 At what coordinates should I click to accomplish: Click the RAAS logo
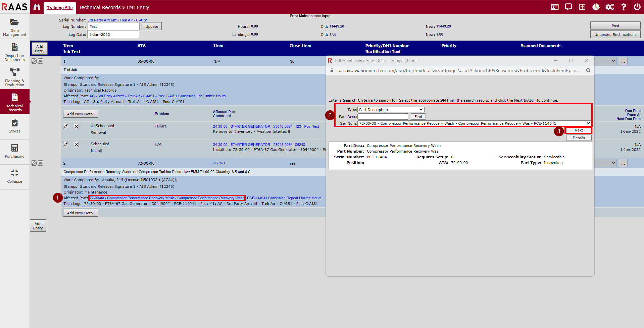point(14,7)
